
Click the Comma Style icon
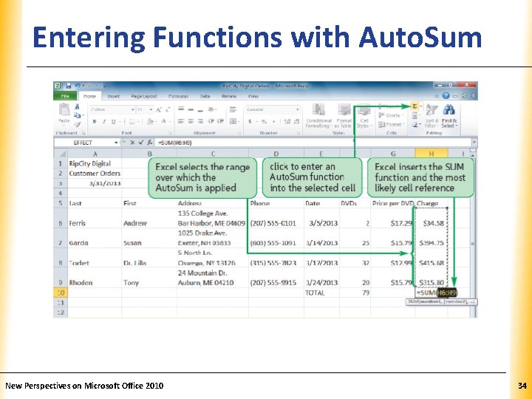point(274,121)
